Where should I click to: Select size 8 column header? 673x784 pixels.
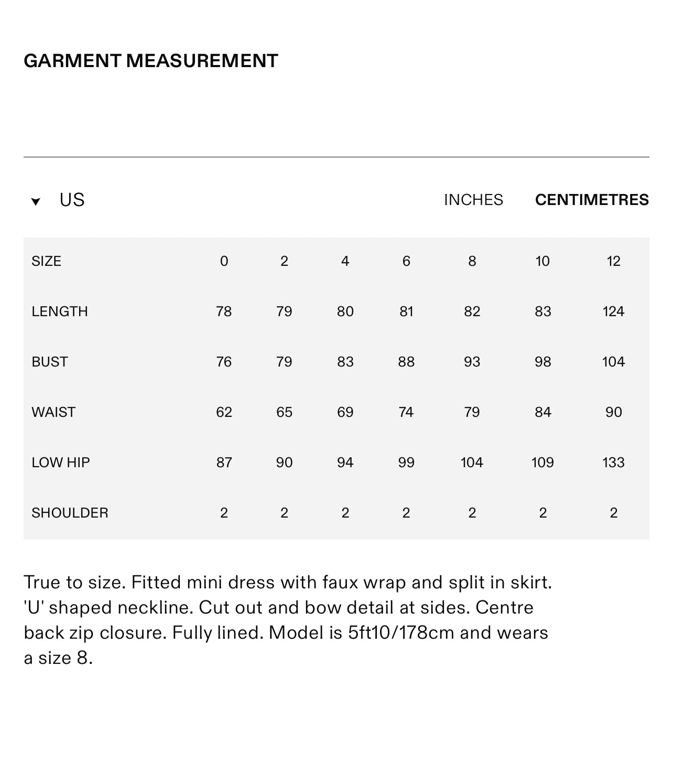[472, 261]
